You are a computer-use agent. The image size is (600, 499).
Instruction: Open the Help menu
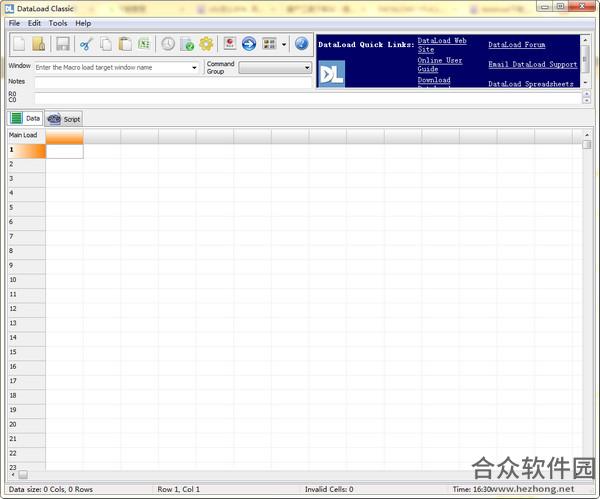tap(83, 23)
